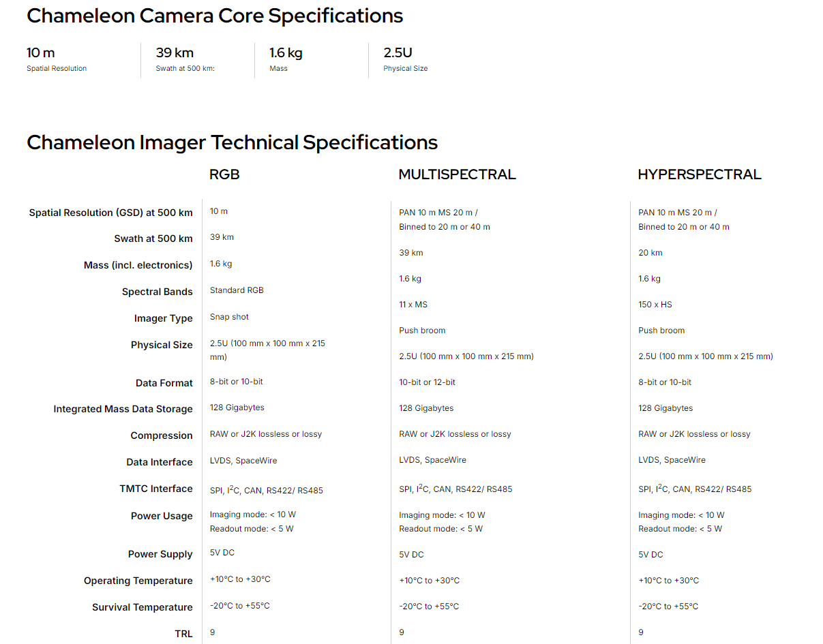Select the hyperspectral 20 km swath value
The height and width of the screenshot is (644, 823).
(x=650, y=253)
